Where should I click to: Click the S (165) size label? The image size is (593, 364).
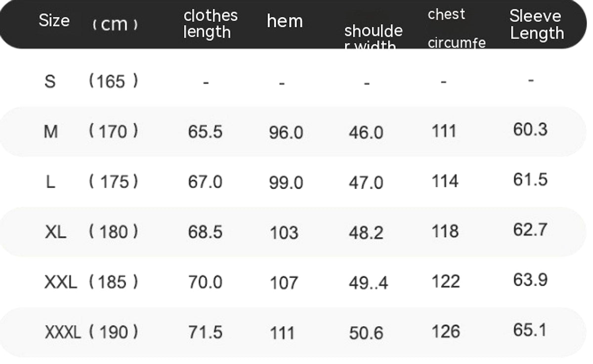91,81
